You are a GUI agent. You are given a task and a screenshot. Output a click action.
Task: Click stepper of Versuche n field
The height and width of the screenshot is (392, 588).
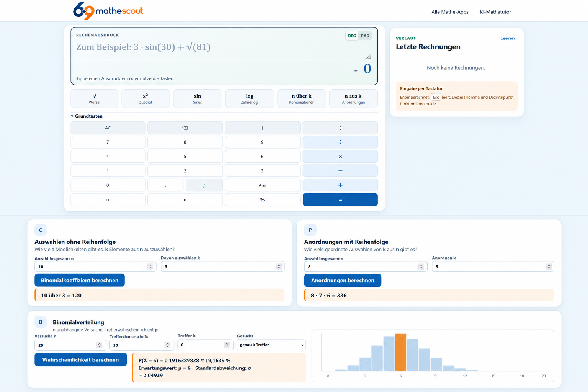(x=100, y=345)
